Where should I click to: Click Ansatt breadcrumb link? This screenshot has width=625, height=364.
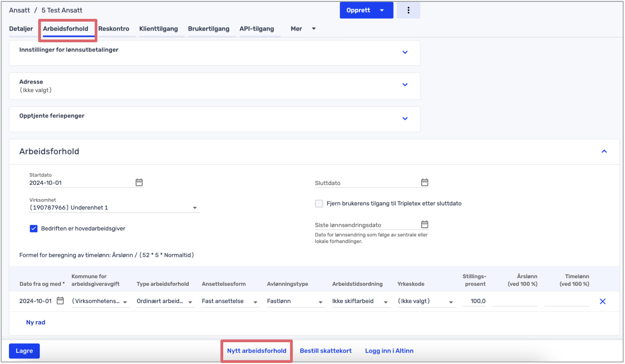(x=19, y=10)
